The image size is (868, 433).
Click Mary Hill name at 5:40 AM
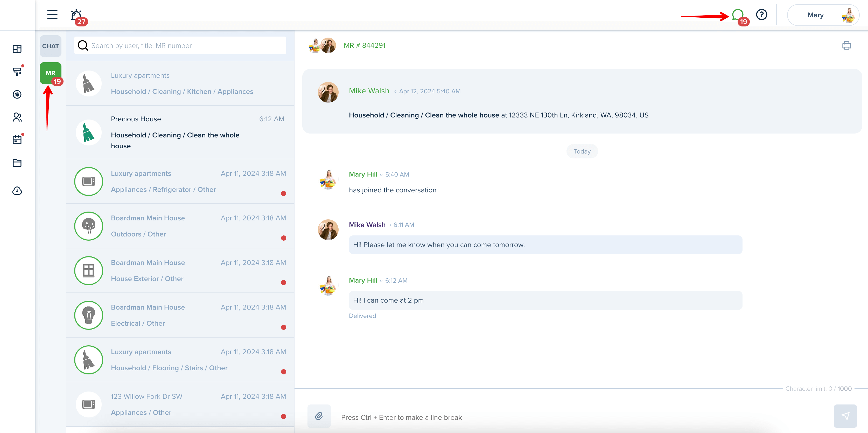363,174
